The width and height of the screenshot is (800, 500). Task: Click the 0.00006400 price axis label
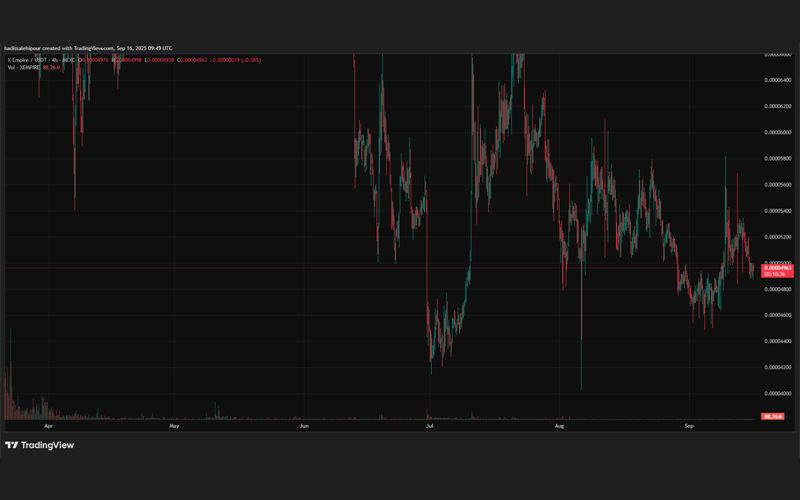(x=778, y=80)
